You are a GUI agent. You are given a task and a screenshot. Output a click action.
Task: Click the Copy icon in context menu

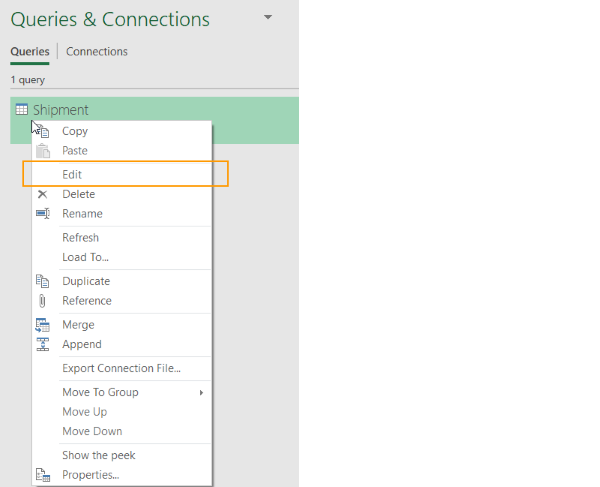(43, 131)
